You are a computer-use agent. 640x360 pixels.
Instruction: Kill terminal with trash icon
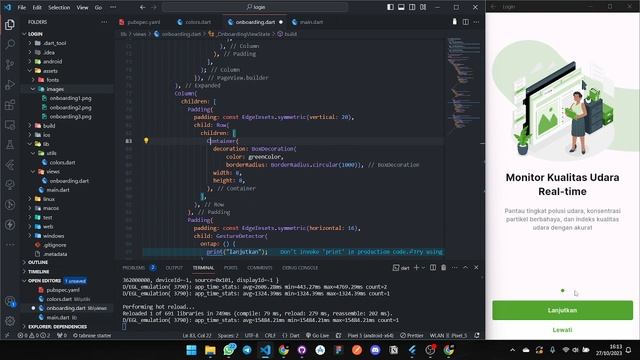click(444, 268)
